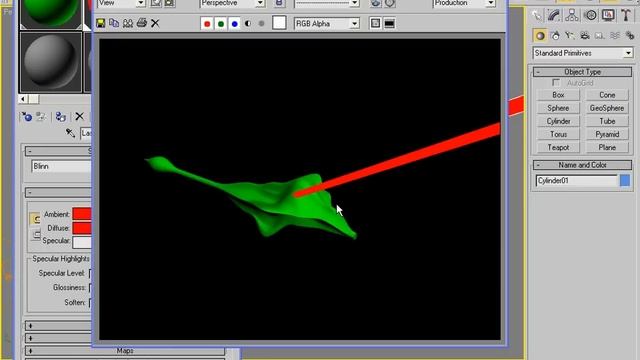This screenshot has width=640, height=360.
Task: Open the Ambient red color swatch
Action: pos(82,214)
